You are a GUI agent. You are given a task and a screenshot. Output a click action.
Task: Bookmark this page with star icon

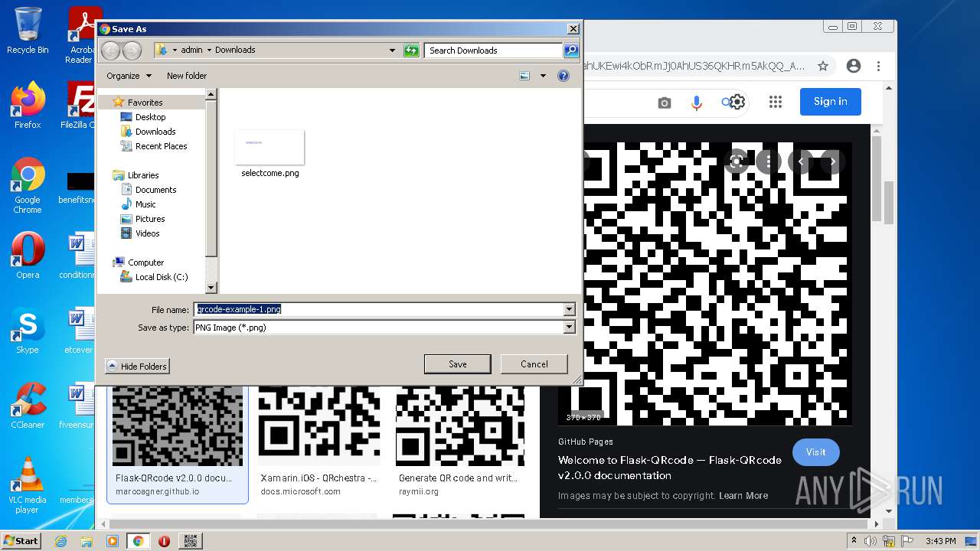[823, 66]
